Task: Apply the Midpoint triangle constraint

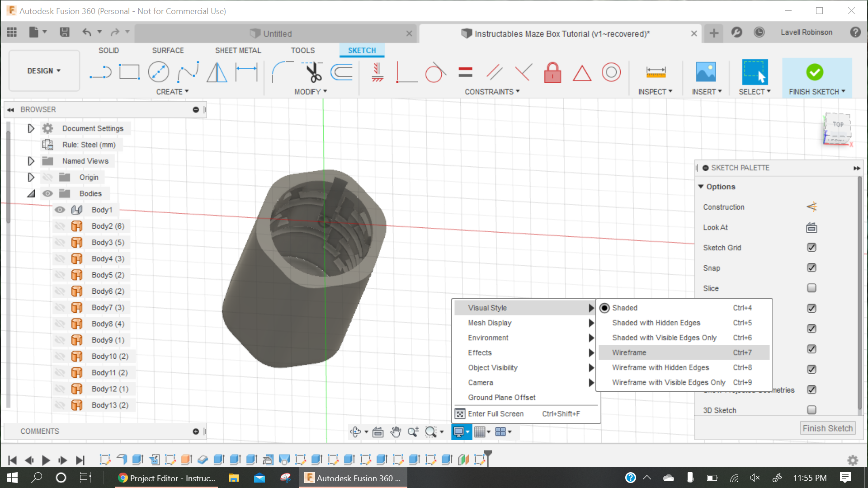Action: pyautogui.click(x=582, y=73)
